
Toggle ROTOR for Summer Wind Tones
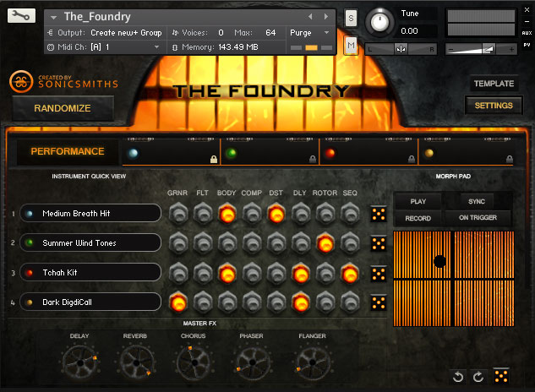(x=325, y=243)
